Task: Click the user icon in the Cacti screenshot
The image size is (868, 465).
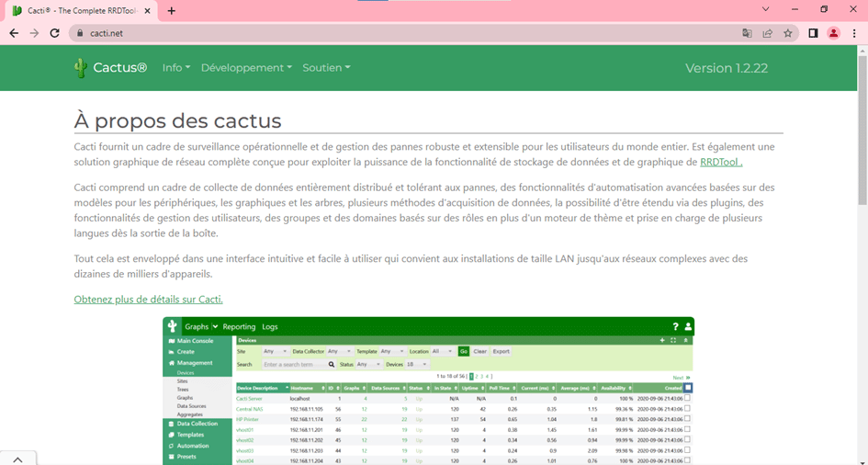Action: 688,326
